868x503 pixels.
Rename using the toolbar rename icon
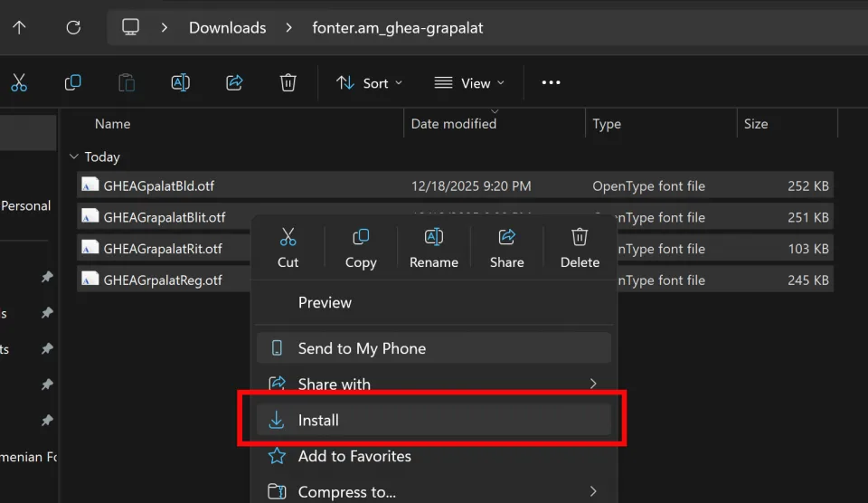[x=181, y=82]
